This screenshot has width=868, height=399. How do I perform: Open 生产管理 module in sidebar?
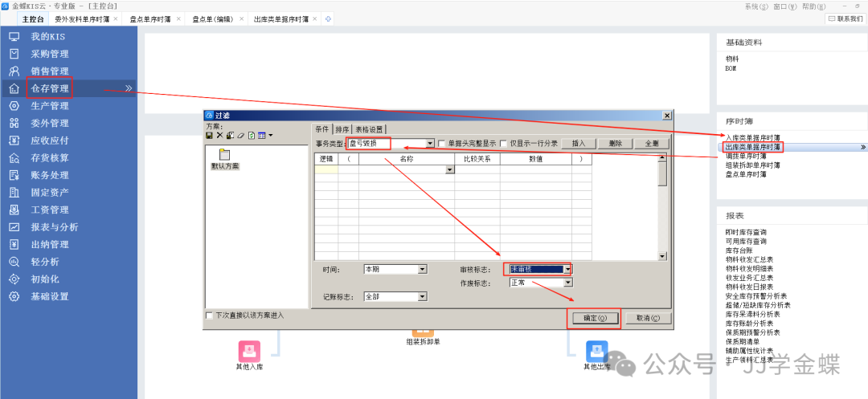point(50,106)
